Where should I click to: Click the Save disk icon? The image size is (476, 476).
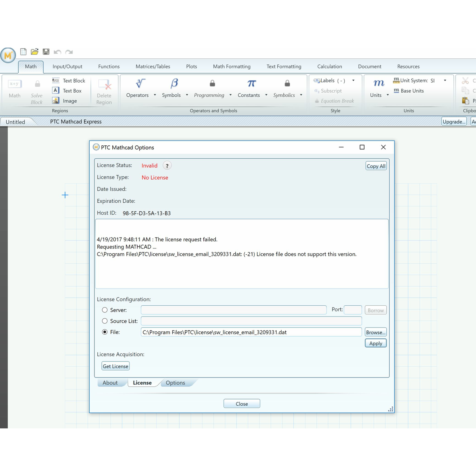tap(46, 52)
